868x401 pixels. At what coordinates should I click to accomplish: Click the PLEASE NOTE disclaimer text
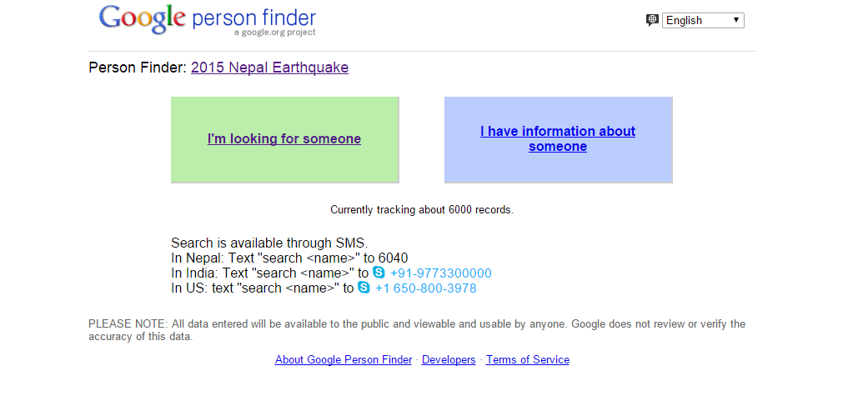pos(417,330)
